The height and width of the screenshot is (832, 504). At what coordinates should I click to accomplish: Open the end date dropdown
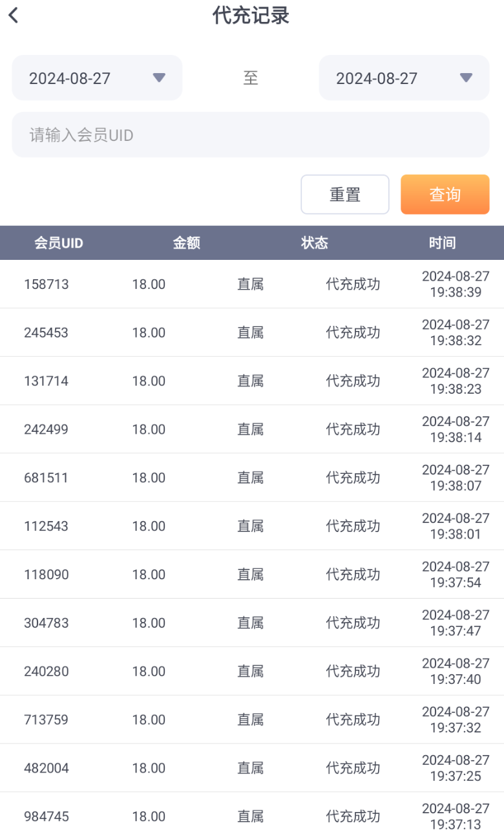pyautogui.click(x=404, y=78)
